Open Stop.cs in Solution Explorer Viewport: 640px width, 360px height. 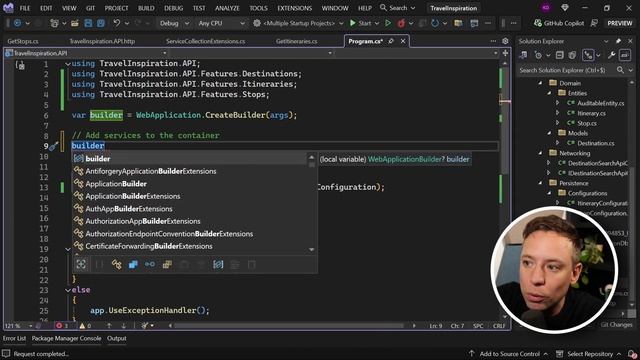click(587, 123)
